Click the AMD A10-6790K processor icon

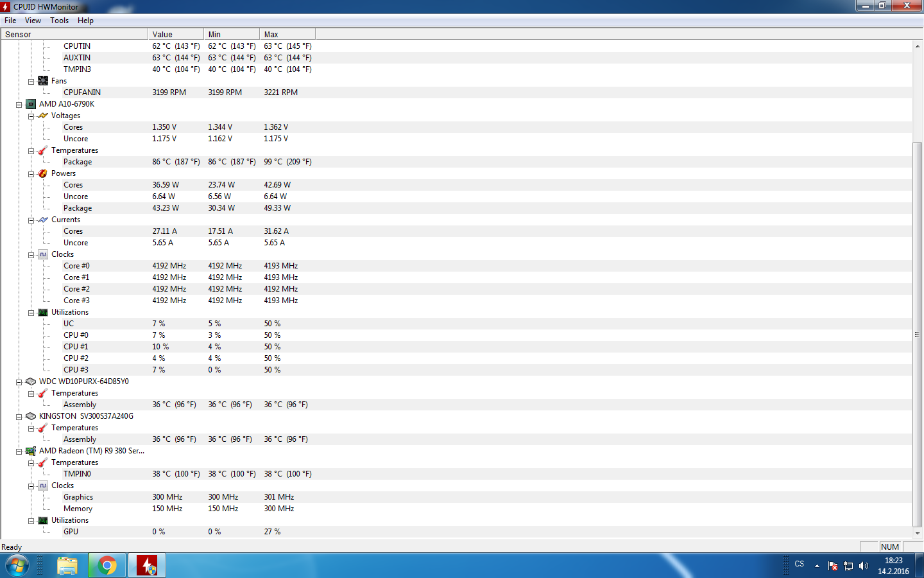(x=31, y=104)
